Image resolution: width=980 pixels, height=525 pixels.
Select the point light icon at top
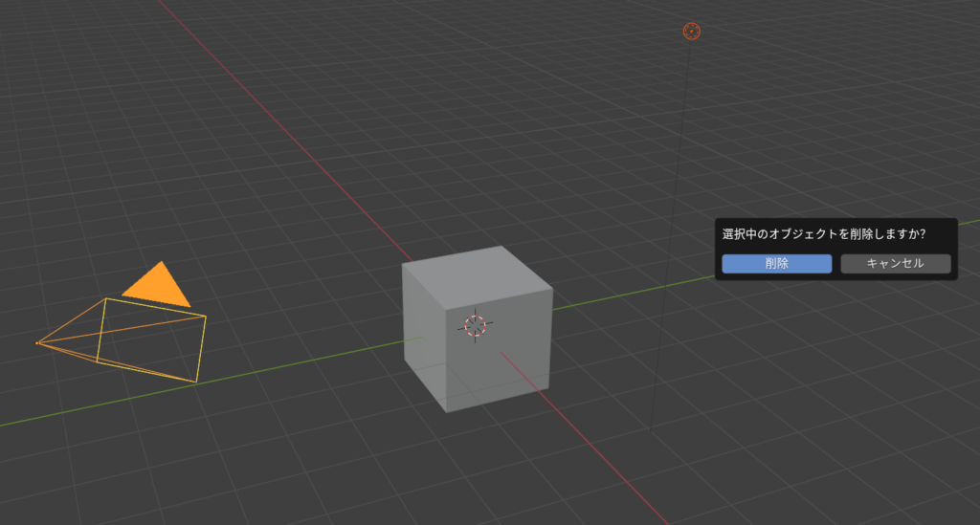click(691, 32)
